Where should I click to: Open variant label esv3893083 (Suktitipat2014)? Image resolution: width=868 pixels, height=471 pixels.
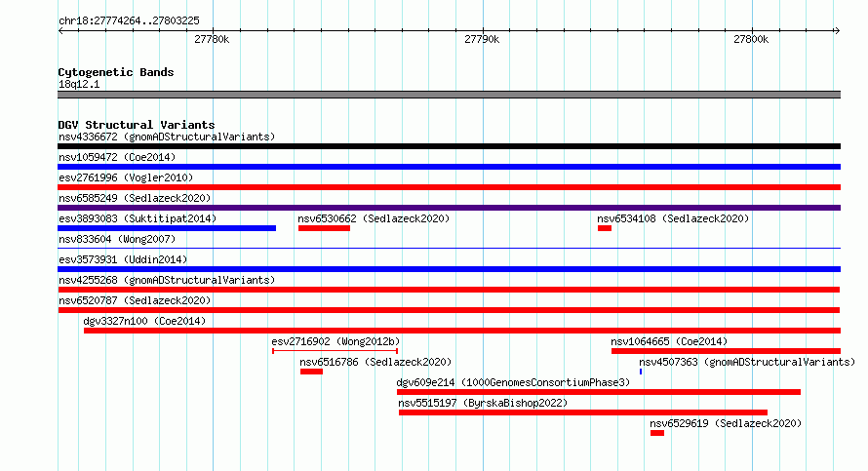click(138, 218)
